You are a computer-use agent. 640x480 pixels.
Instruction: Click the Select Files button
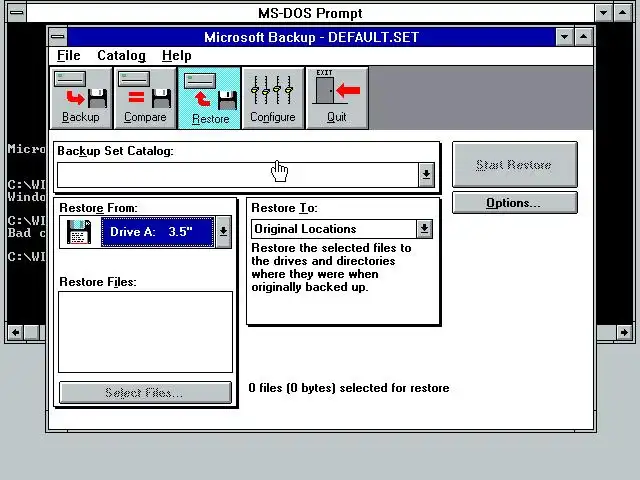(145, 393)
